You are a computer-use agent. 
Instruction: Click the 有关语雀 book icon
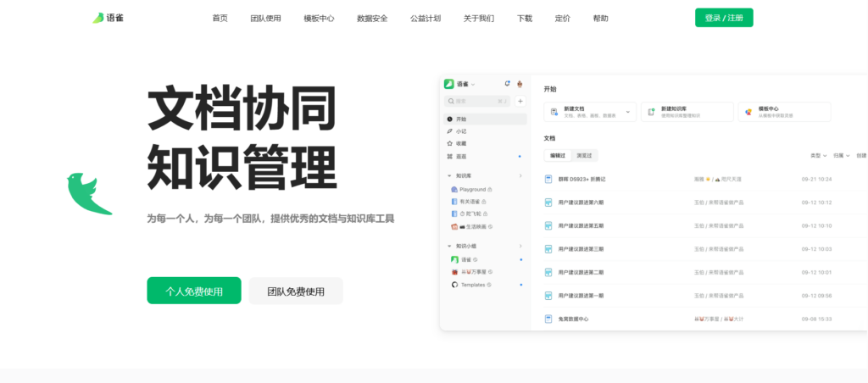(454, 202)
